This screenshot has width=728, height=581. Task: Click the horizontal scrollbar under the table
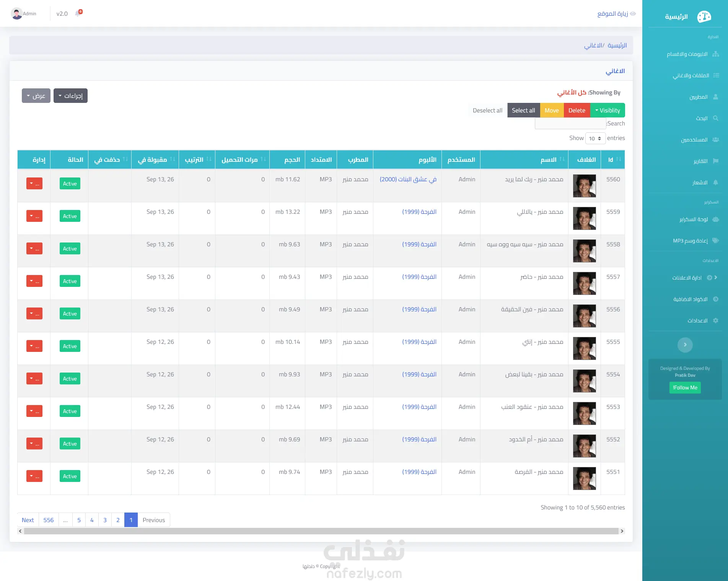pos(321,531)
